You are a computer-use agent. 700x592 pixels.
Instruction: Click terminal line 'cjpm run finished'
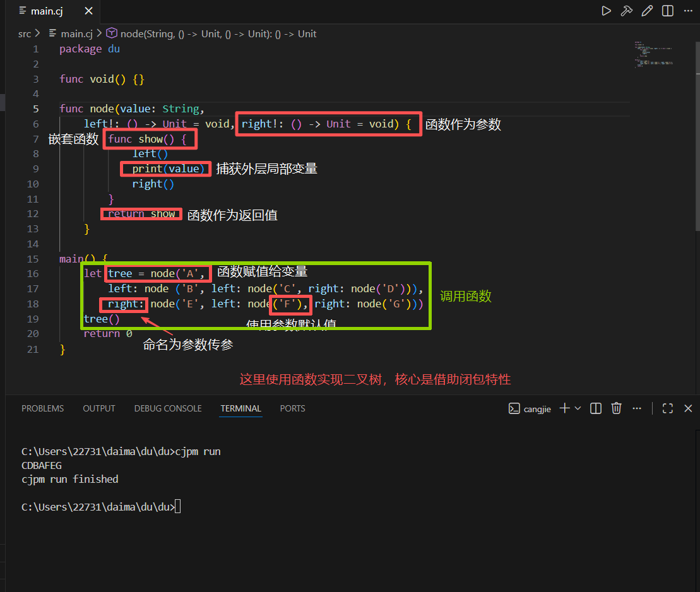pos(70,479)
